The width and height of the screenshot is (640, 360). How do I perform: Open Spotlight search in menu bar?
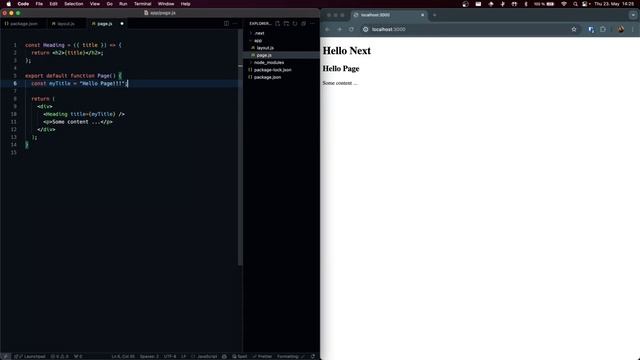coord(575,4)
